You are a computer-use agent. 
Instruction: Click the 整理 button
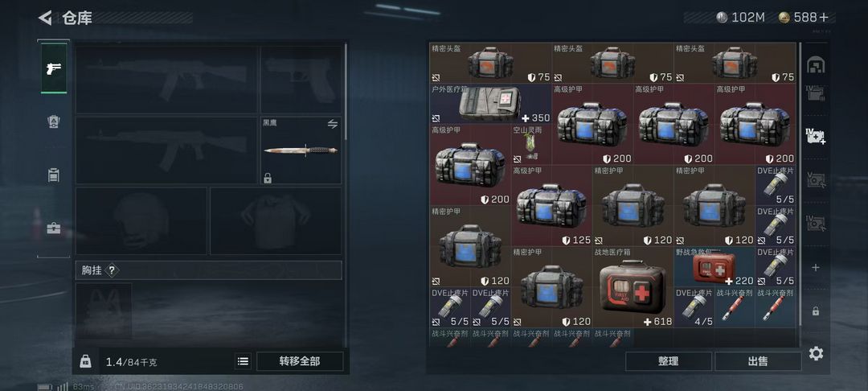tap(668, 361)
